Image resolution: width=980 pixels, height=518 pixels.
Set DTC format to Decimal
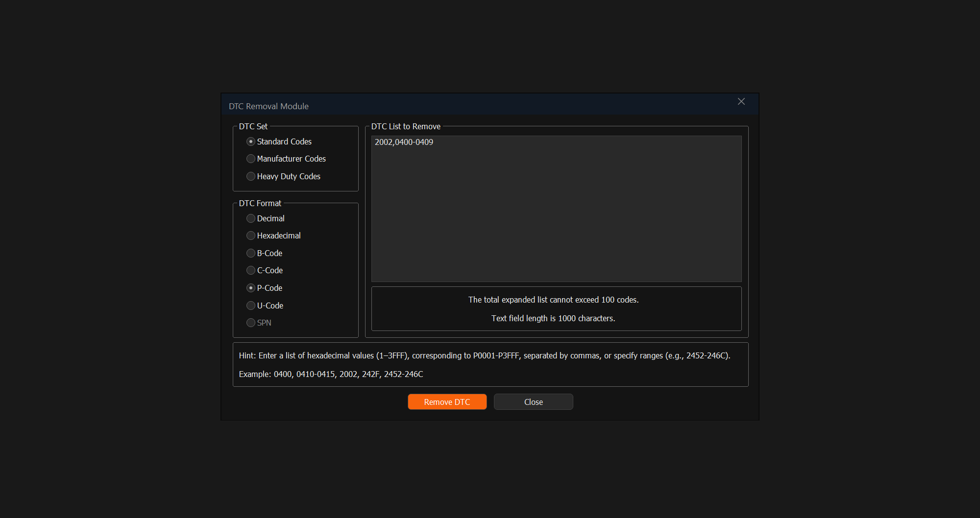pyautogui.click(x=251, y=218)
